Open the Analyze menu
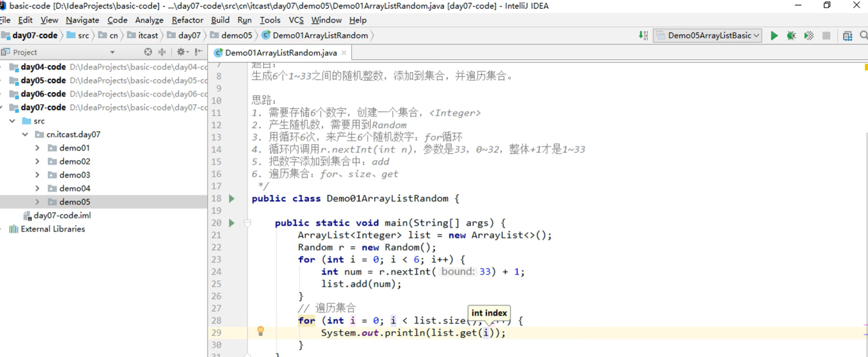The height and width of the screenshot is (357, 868). [149, 20]
